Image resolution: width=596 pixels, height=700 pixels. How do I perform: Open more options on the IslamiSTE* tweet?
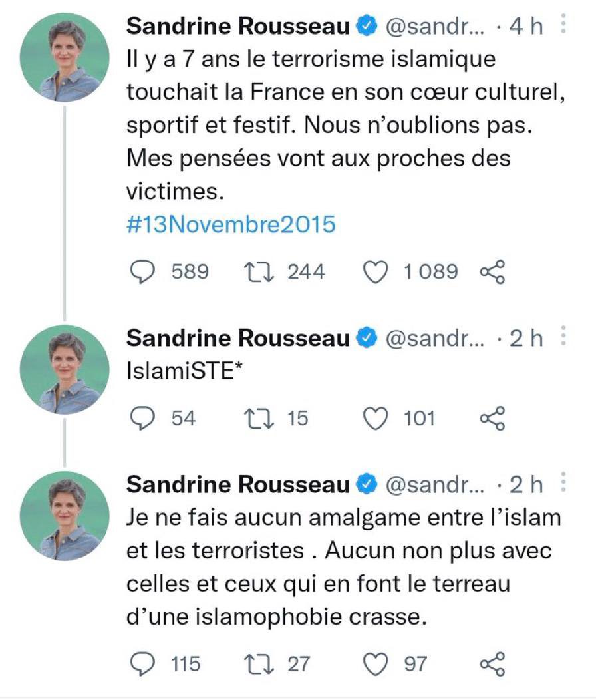click(563, 336)
